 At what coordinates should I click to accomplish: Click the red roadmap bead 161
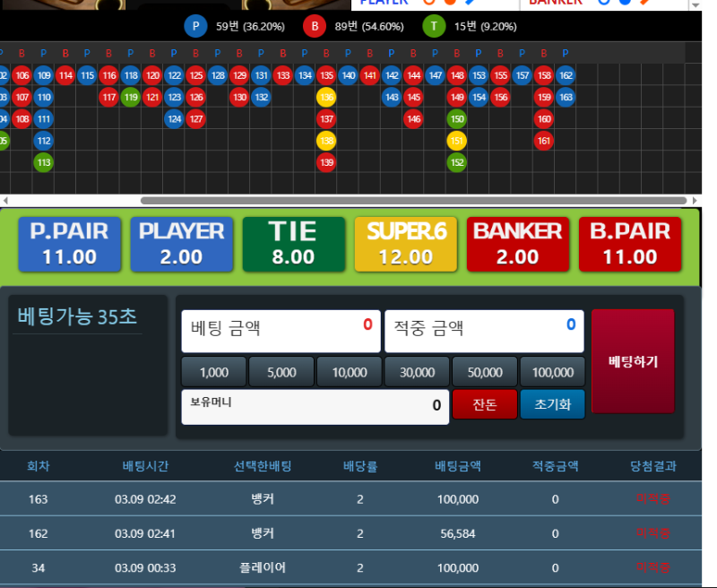click(x=544, y=141)
